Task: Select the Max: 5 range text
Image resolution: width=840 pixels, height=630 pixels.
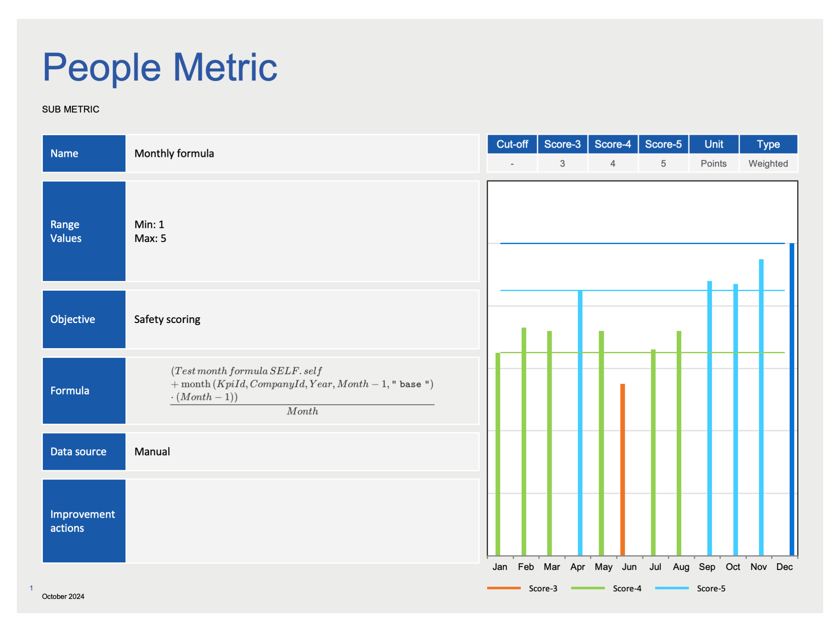Action: (x=150, y=238)
